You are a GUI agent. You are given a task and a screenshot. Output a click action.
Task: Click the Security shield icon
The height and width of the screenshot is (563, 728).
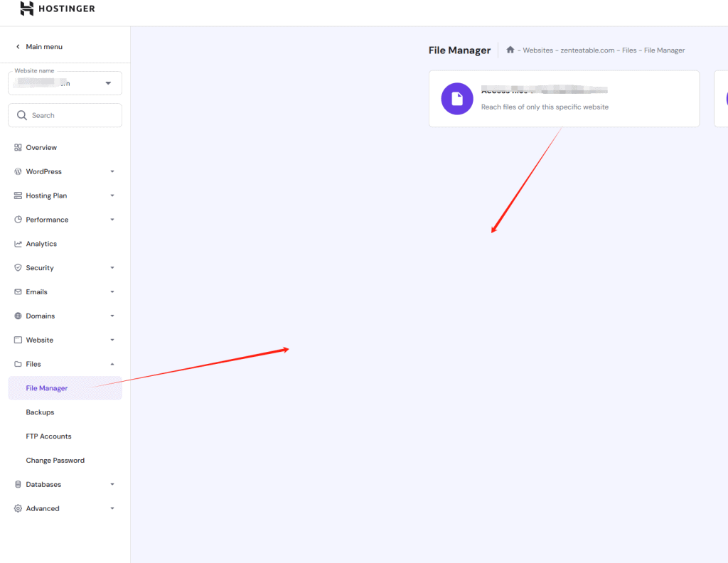click(x=18, y=268)
